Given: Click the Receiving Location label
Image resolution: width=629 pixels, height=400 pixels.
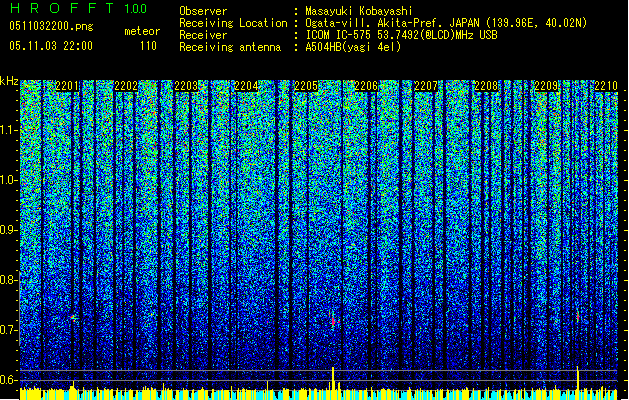Looking at the screenshot, I should [x=233, y=23].
